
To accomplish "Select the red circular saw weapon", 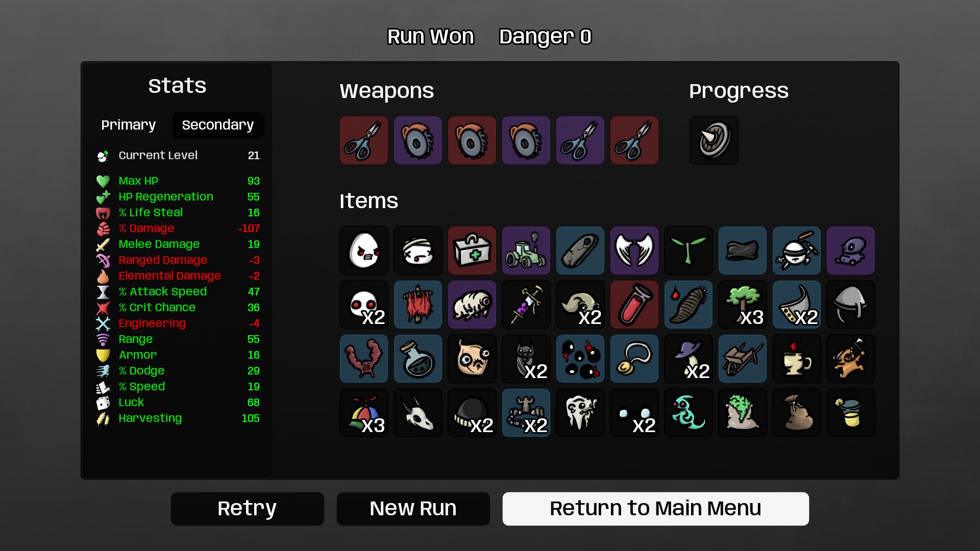I will point(472,140).
